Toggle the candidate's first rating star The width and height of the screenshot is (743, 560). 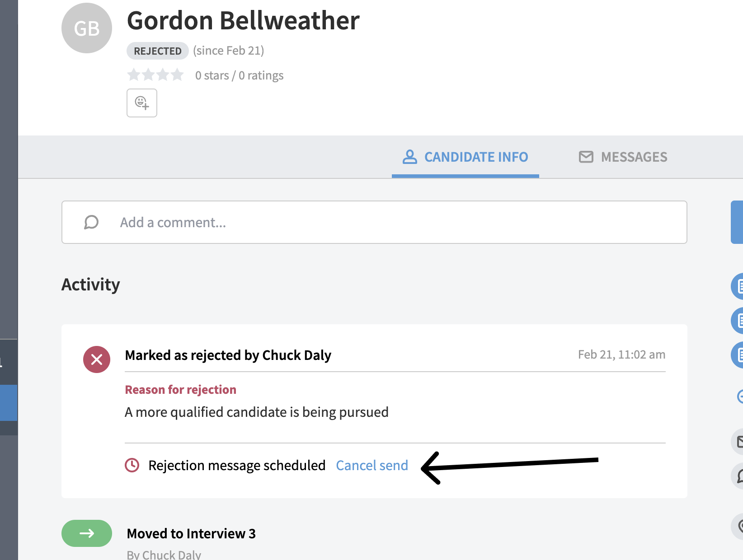coord(134,75)
